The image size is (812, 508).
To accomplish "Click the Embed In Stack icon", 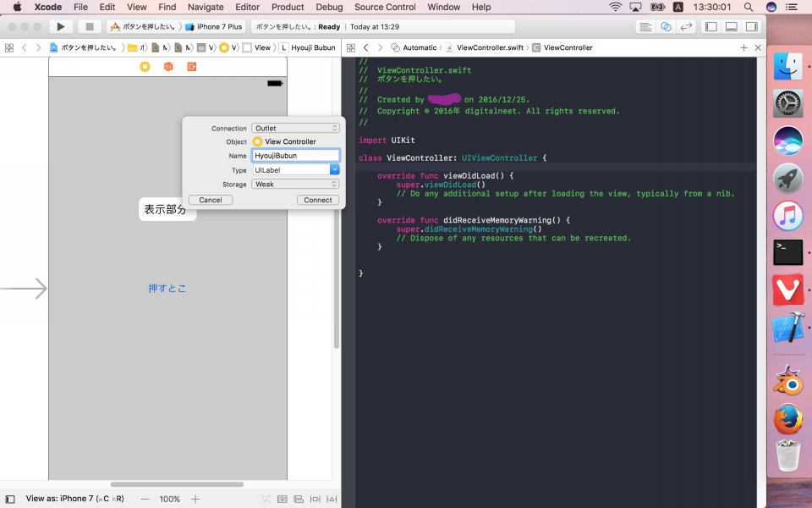I will [x=283, y=500].
